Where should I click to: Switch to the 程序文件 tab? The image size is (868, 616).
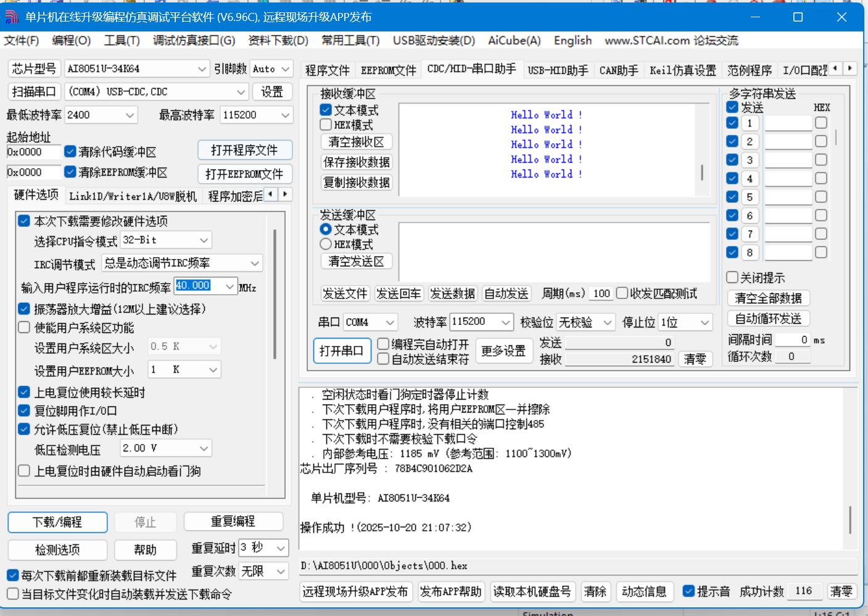[327, 70]
